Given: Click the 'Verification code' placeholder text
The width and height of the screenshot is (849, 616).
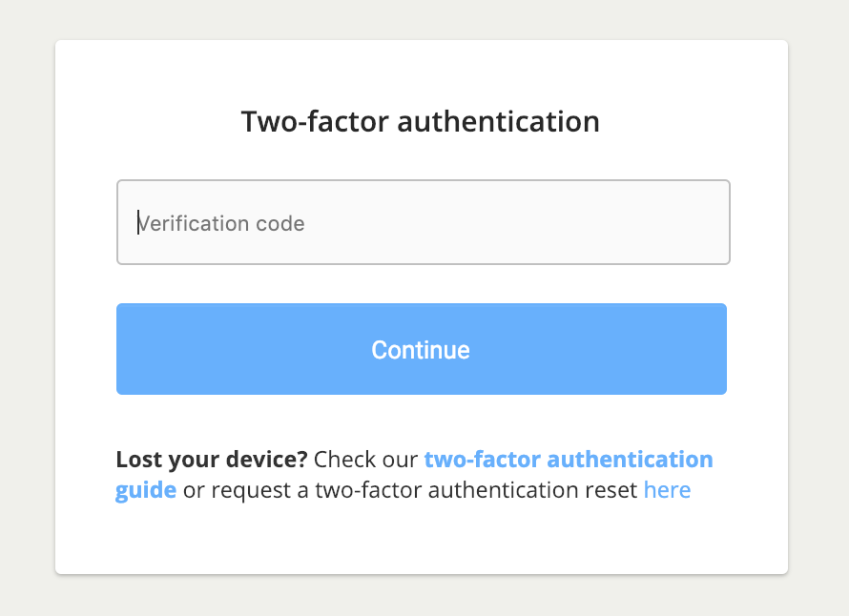Looking at the screenshot, I should (221, 223).
